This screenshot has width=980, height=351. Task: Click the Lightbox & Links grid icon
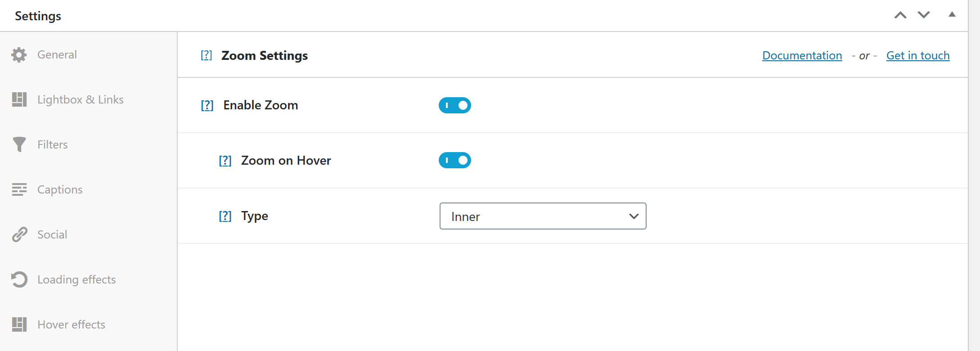coord(19,99)
